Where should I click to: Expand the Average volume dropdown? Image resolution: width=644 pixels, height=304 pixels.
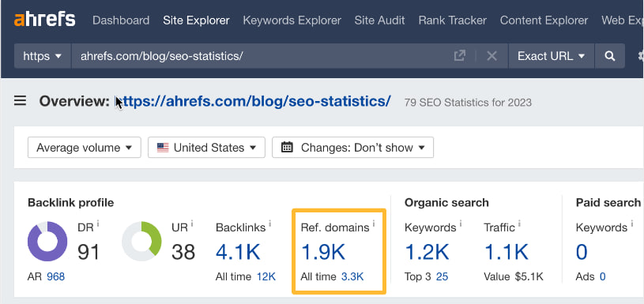[85, 148]
